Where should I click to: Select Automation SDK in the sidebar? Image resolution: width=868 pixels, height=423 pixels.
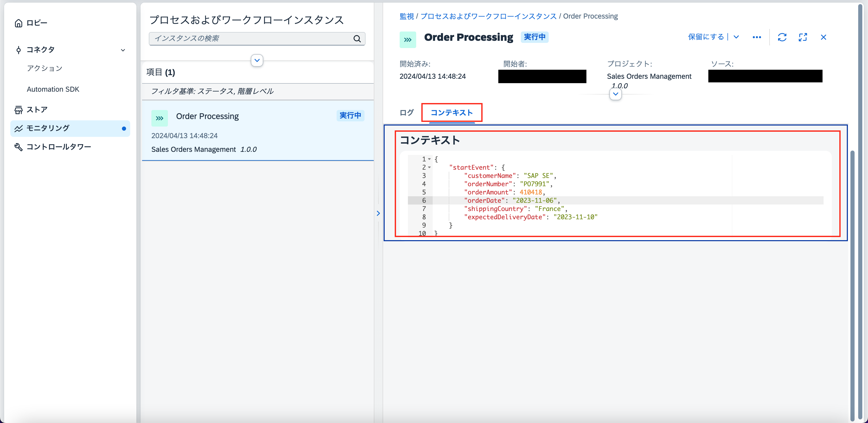click(x=53, y=89)
